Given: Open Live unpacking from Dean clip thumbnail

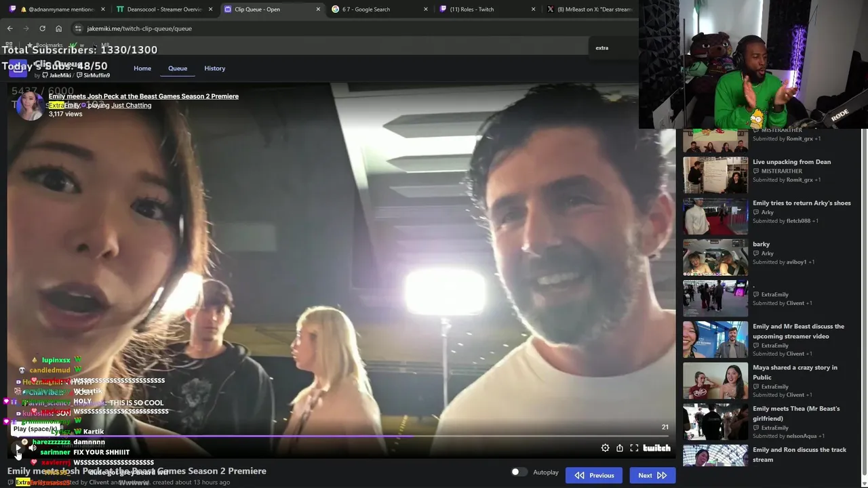Looking at the screenshot, I should click(715, 175).
